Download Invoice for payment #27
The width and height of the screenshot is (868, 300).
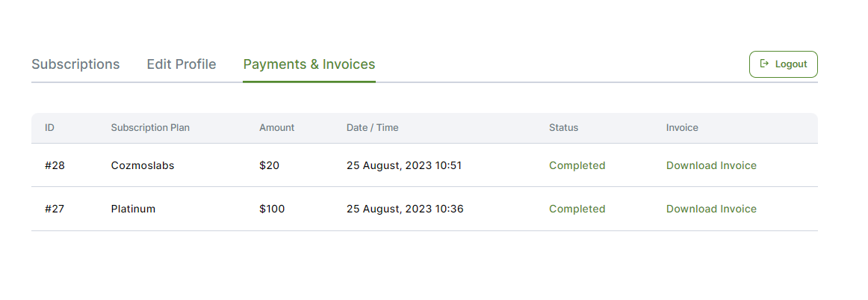point(711,209)
